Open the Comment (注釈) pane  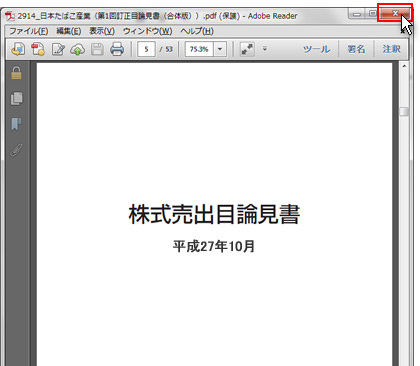[391, 49]
